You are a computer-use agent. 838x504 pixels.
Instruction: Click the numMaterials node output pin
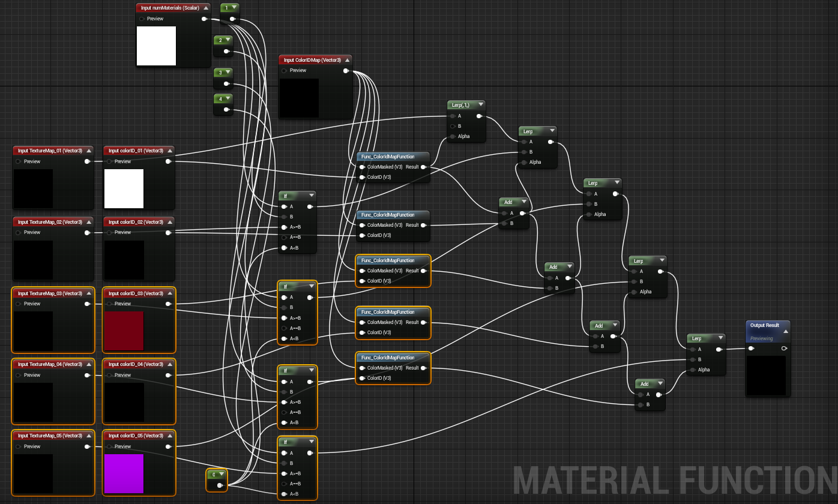[x=205, y=19]
